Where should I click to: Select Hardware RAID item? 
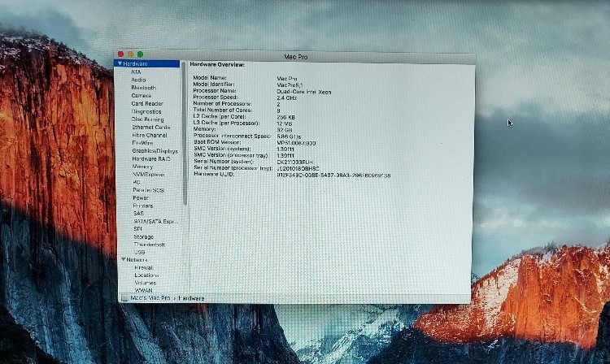click(151, 159)
